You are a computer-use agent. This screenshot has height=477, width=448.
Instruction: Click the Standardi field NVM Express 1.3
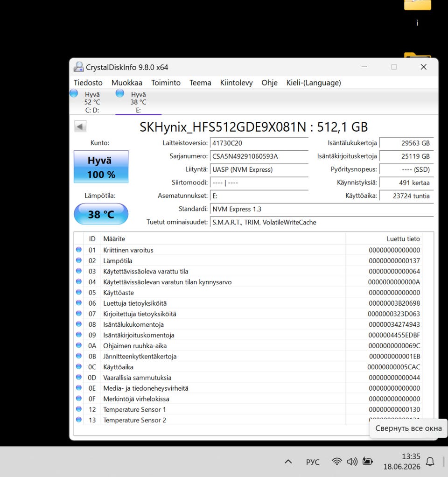pos(322,209)
